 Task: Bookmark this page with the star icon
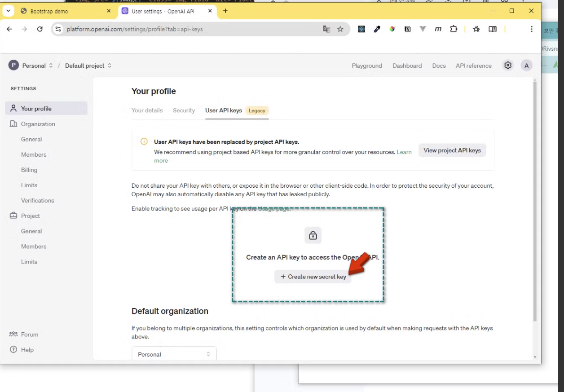coord(340,29)
